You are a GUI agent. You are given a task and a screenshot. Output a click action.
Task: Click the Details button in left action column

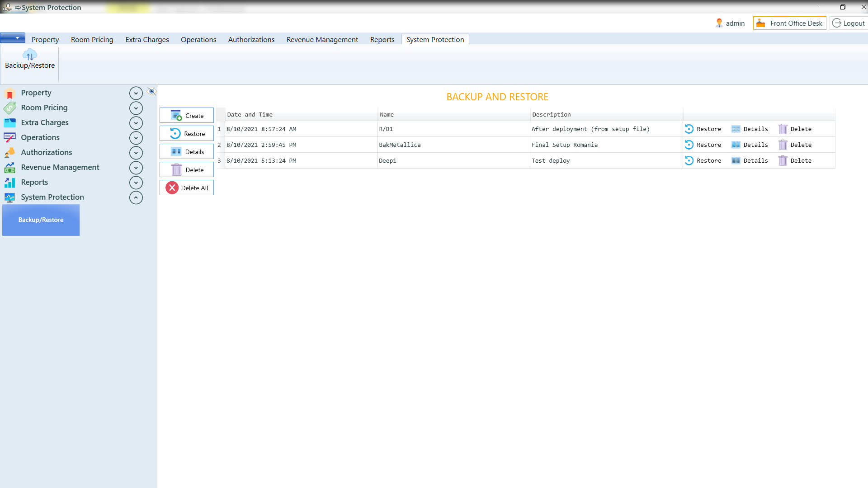point(187,151)
